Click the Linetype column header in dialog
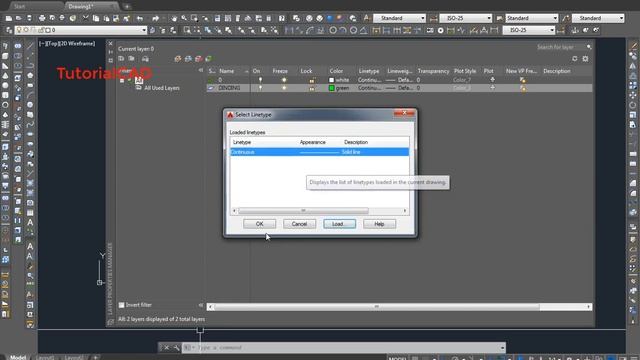 (x=242, y=142)
